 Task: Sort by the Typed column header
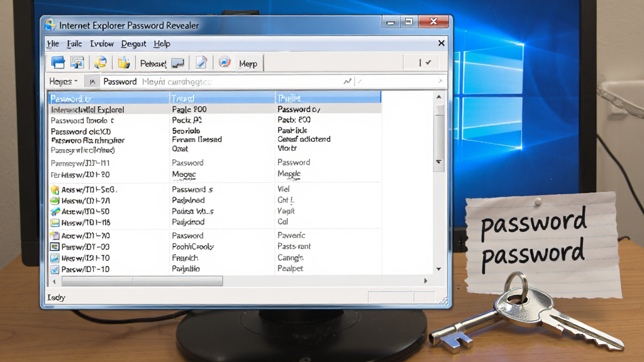click(x=222, y=99)
